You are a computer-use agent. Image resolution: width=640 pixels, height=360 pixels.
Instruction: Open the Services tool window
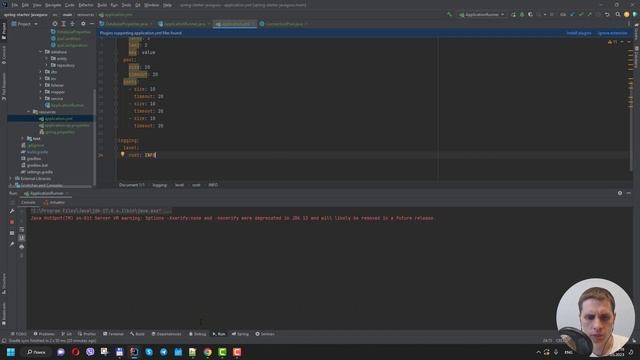tap(265, 334)
